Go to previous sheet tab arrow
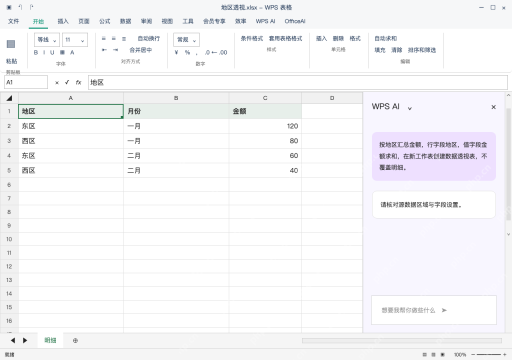 (13, 340)
